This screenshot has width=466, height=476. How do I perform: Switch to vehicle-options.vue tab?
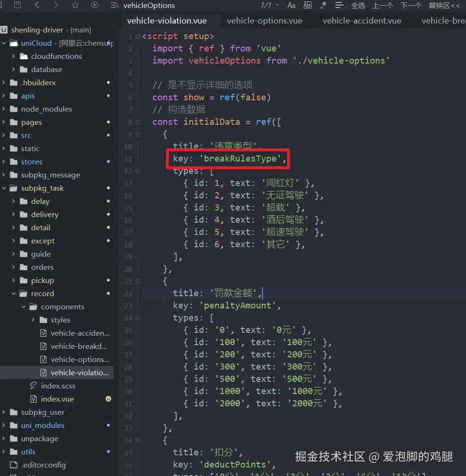tap(265, 21)
